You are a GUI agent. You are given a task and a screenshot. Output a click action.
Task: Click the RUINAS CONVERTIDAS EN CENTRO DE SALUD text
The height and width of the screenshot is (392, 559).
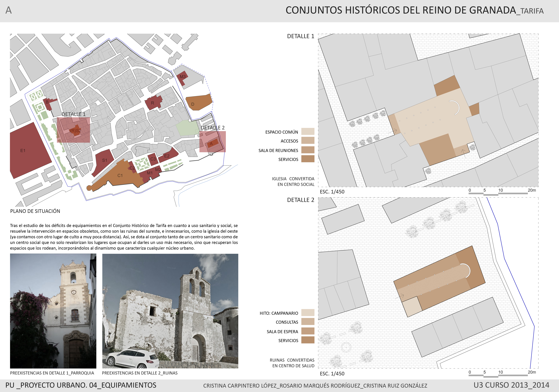(292, 363)
